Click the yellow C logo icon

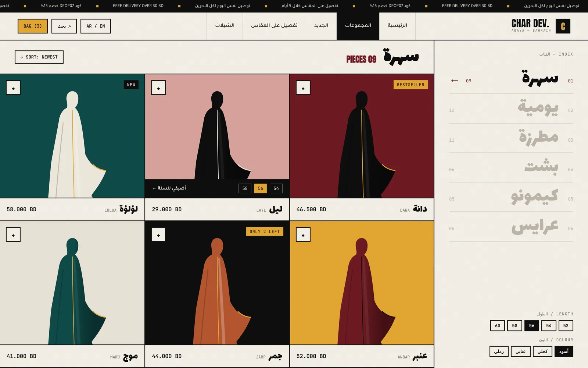(x=563, y=26)
